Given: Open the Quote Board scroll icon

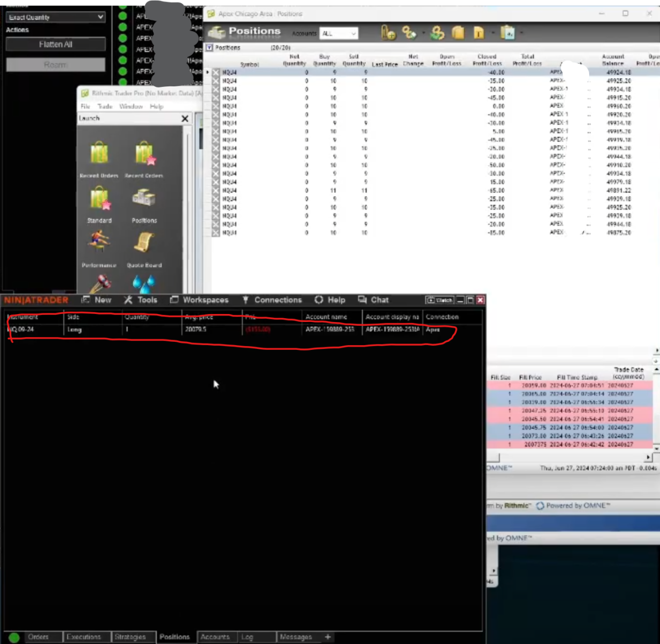Looking at the screenshot, I should coord(144,243).
